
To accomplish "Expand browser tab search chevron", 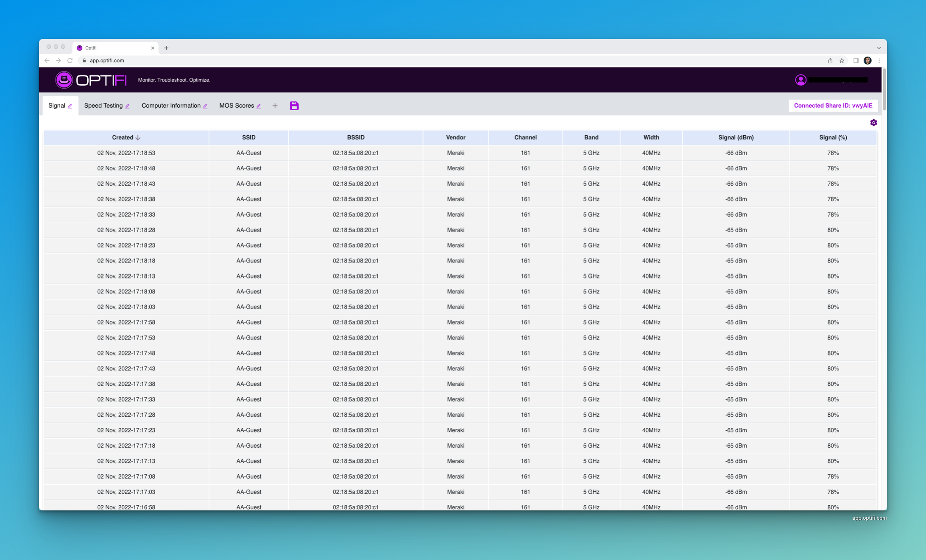I will (x=879, y=48).
